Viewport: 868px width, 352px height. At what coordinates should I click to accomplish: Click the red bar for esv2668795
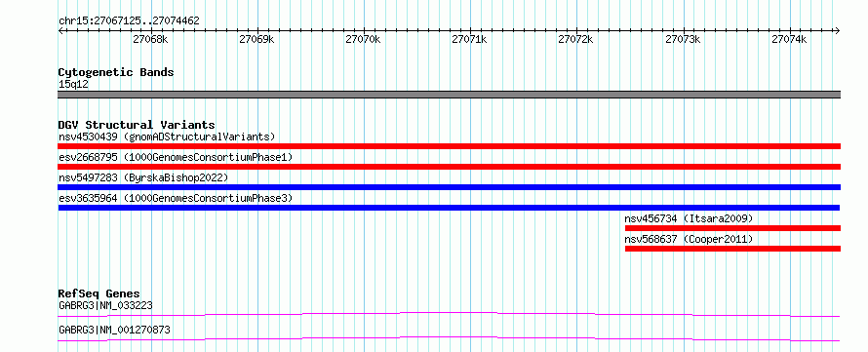coord(449,167)
